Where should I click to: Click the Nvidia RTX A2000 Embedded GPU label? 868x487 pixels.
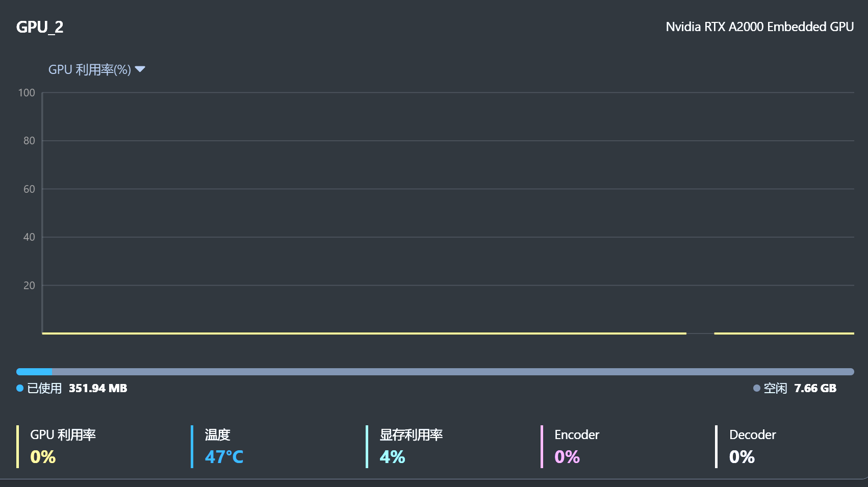coord(759,27)
